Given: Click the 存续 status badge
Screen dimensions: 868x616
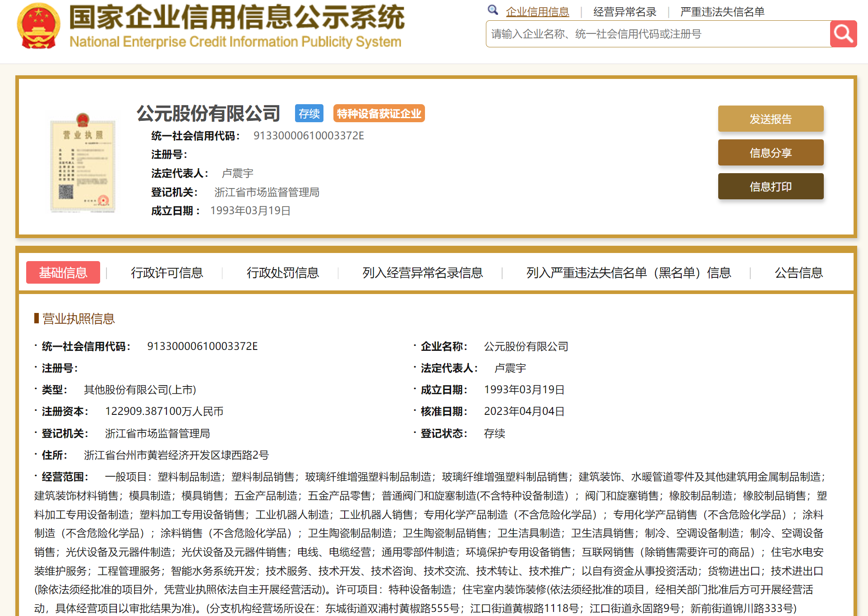Looking at the screenshot, I should tap(309, 114).
